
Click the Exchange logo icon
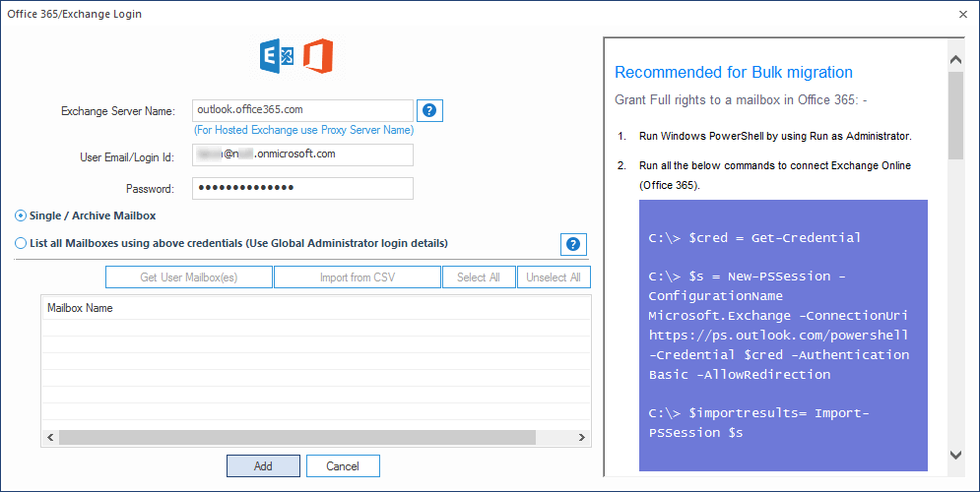pyautogui.click(x=277, y=57)
